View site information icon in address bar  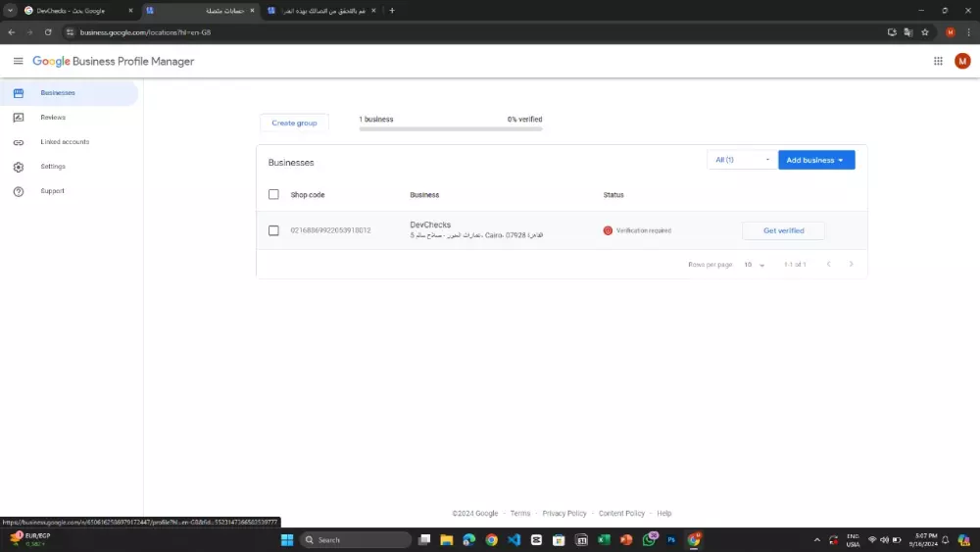coord(70,32)
